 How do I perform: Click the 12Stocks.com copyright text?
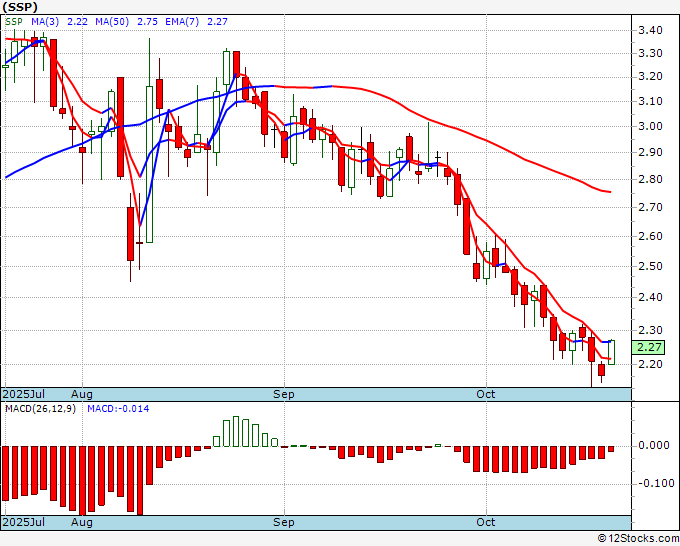(x=638, y=539)
